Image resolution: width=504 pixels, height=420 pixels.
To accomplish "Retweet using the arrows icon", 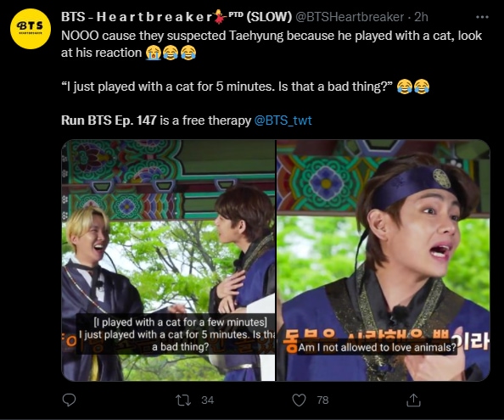I will tap(183, 400).
